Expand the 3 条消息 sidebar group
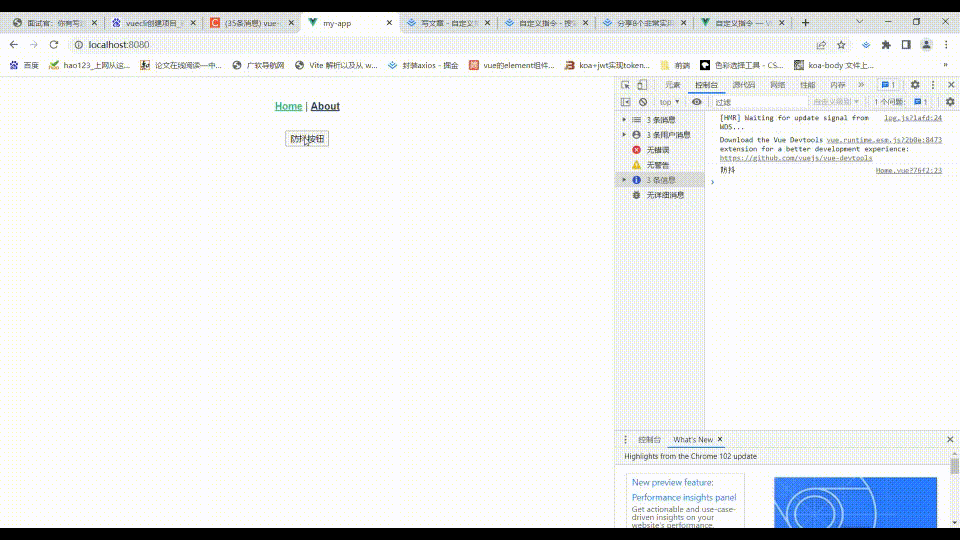The image size is (960, 540). (x=624, y=120)
